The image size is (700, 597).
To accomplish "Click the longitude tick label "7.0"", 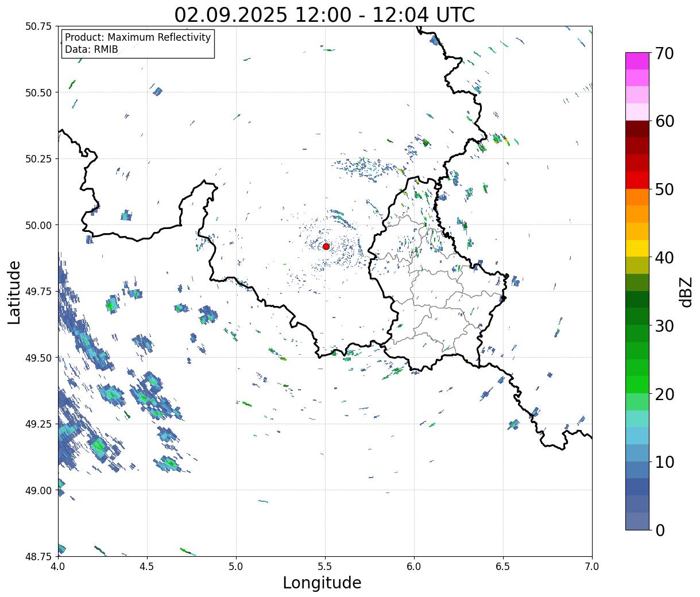I will (592, 566).
